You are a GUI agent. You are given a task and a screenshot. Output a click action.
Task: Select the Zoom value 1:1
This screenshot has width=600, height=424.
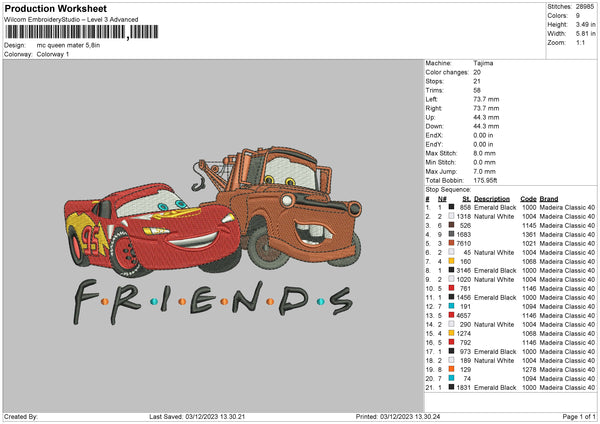pyautogui.click(x=580, y=42)
